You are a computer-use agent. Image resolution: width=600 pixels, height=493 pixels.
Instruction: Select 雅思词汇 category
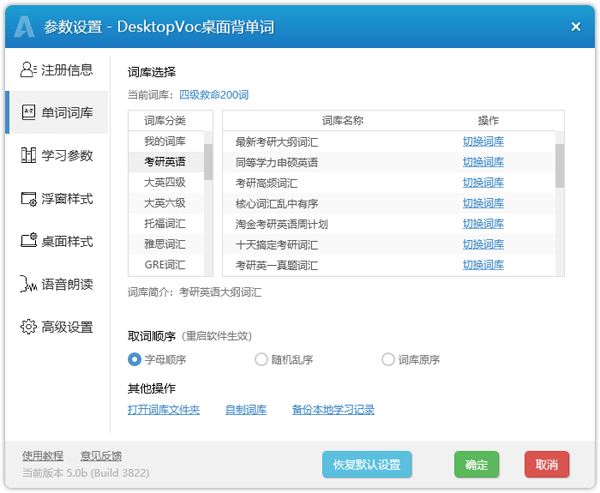(x=166, y=244)
